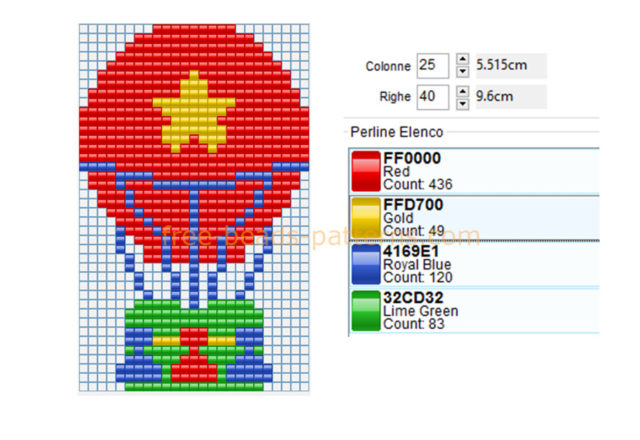
Task: Click the 'Count: 436' red bead text
Action: [x=418, y=184]
